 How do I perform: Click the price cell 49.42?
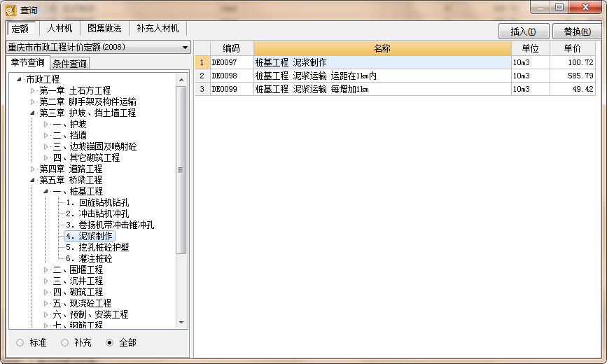coord(572,89)
